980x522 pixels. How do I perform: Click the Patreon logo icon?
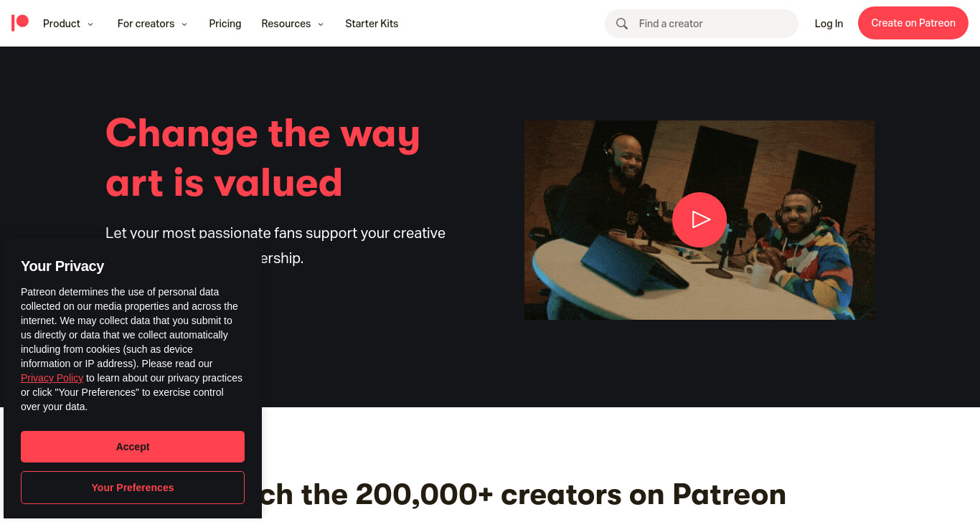20,23
